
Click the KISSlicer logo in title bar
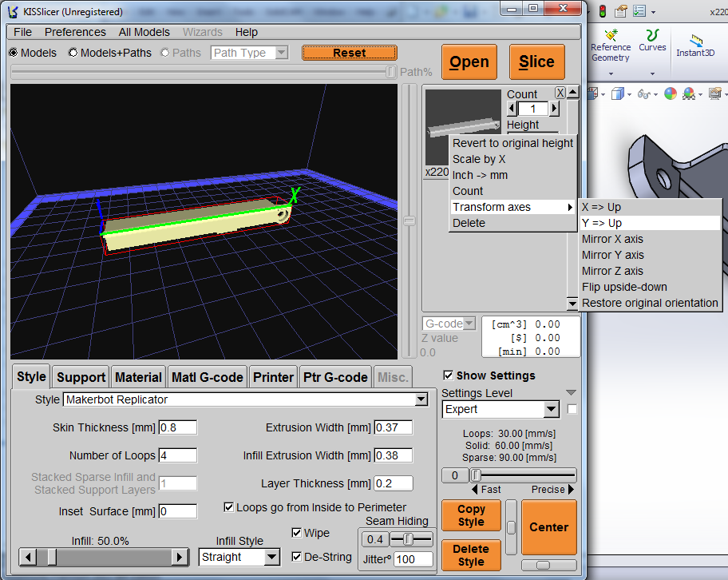pyautogui.click(x=13, y=12)
